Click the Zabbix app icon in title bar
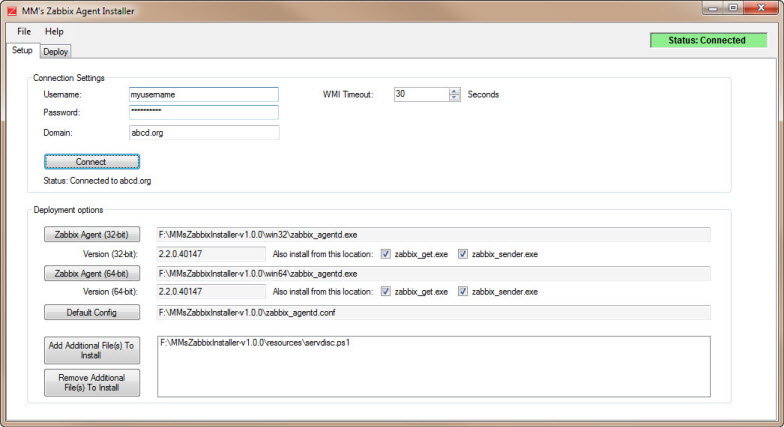 coord(12,10)
